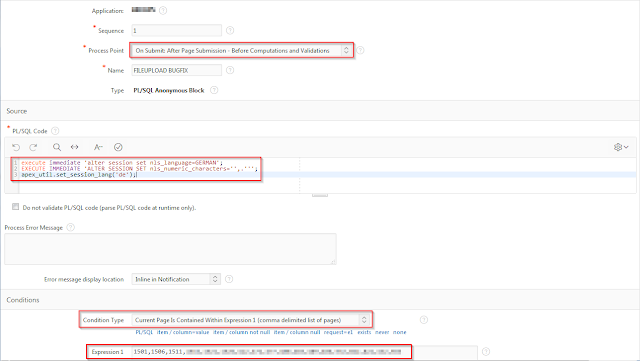Click the 'none' shortcut link

(x=400, y=332)
